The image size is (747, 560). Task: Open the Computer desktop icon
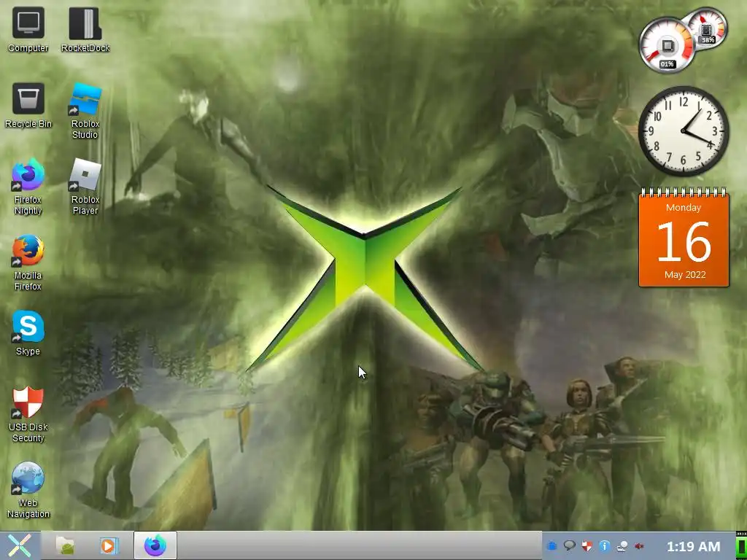point(28,29)
